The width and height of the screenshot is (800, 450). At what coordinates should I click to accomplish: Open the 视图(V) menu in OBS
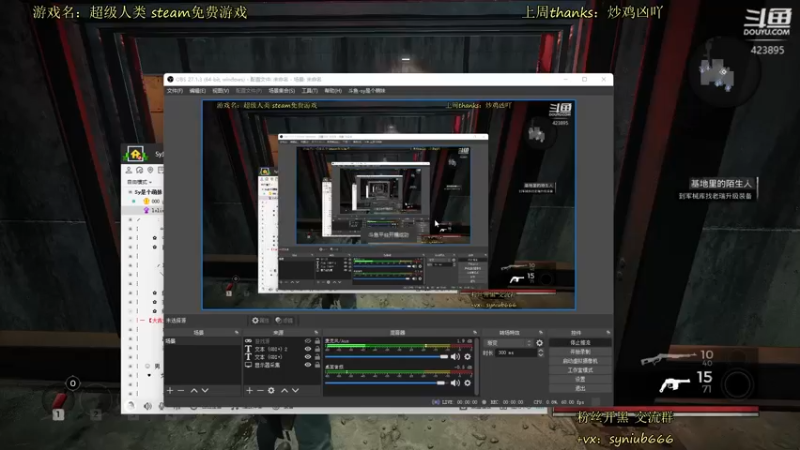coord(220,91)
